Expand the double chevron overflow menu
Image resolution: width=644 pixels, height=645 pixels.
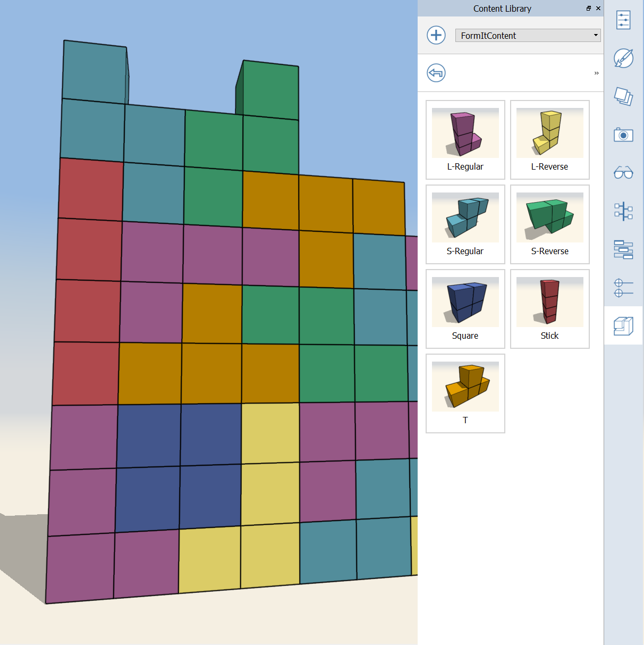596,73
